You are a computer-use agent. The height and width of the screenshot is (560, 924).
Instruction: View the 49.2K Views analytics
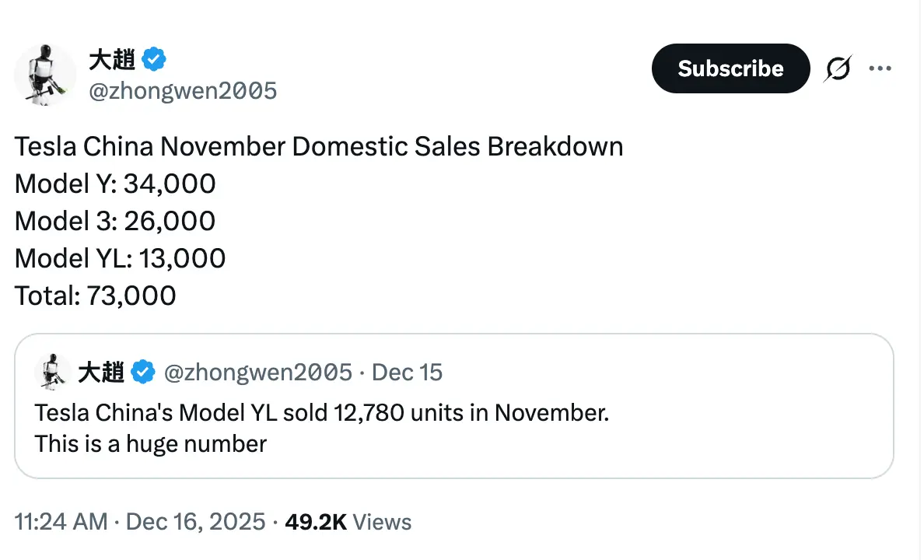tap(348, 522)
